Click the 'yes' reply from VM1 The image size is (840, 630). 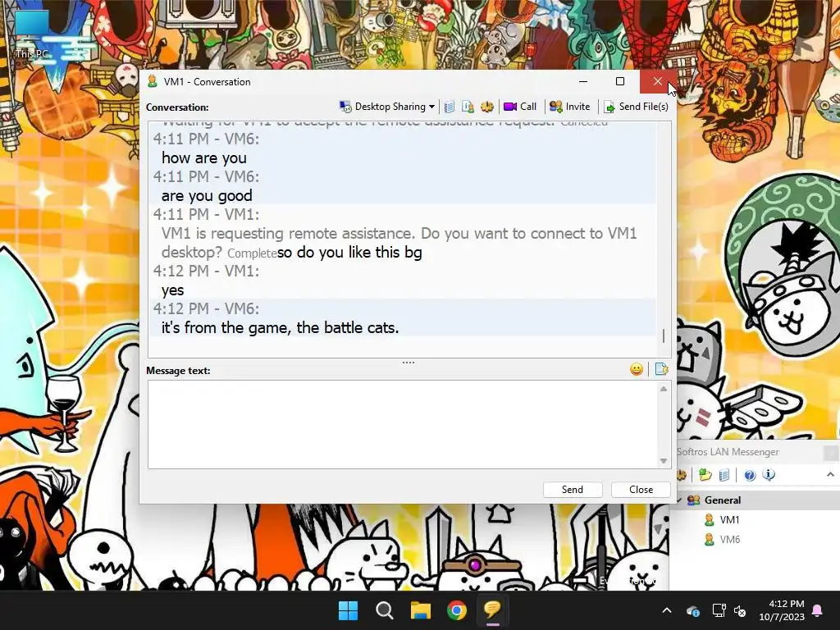pyautogui.click(x=172, y=290)
